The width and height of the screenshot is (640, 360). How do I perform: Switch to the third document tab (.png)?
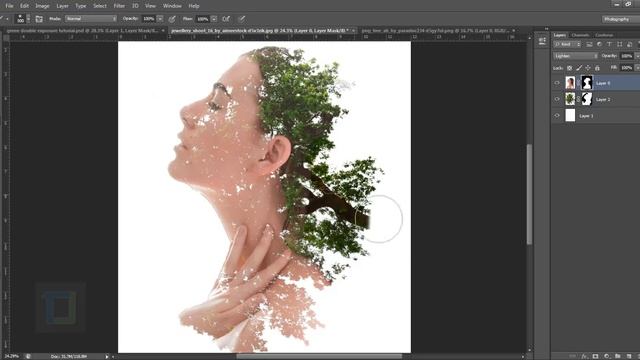(435, 31)
